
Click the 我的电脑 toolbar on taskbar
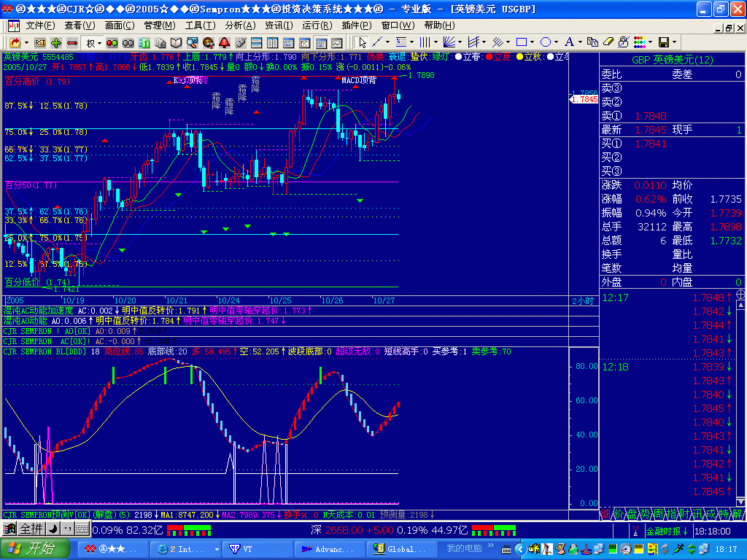tap(463, 548)
